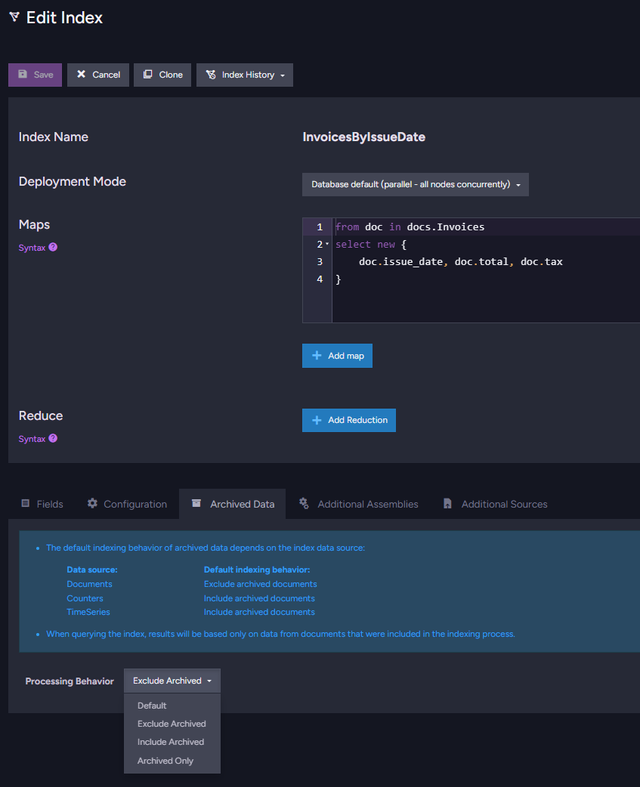Click the Cancel button

click(98, 75)
